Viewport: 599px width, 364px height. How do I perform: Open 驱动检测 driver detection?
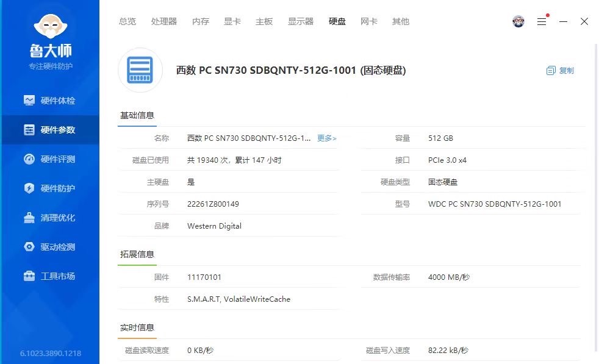(x=49, y=247)
